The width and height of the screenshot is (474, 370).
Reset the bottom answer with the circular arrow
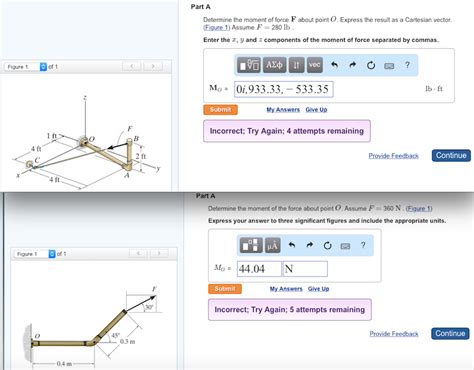click(327, 246)
